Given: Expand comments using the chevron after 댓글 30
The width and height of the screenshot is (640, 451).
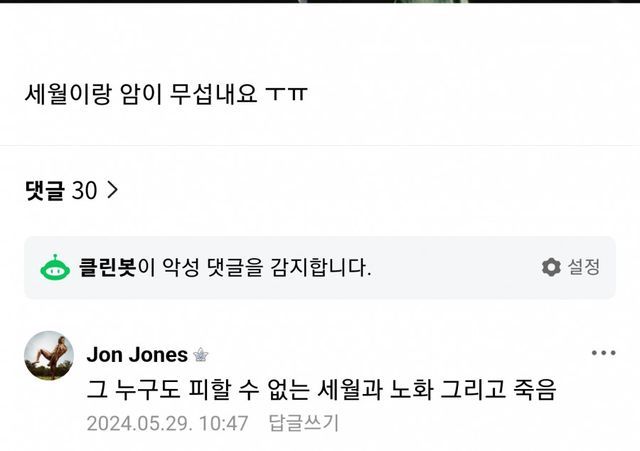Looking at the screenshot, I should point(112,190).
